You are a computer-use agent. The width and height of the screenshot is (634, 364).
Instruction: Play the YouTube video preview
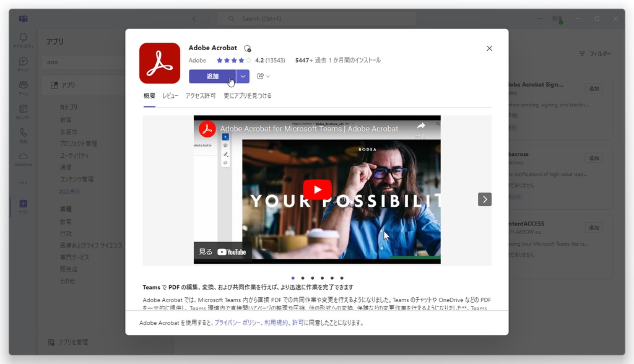(318, 189)
